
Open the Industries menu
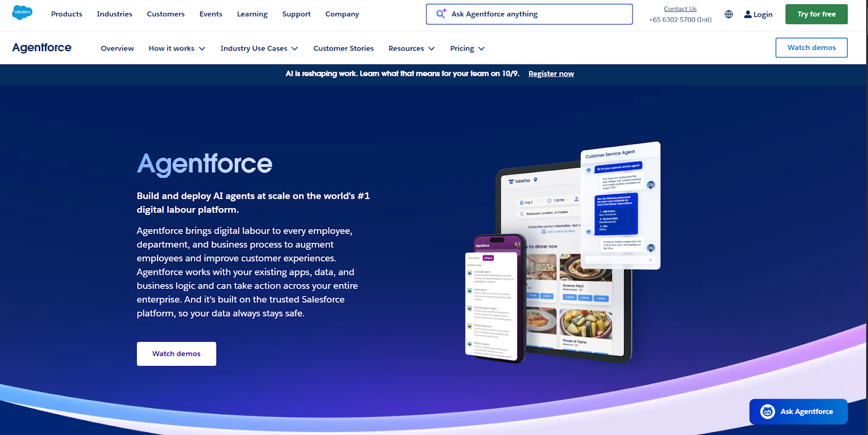(114, 14)
